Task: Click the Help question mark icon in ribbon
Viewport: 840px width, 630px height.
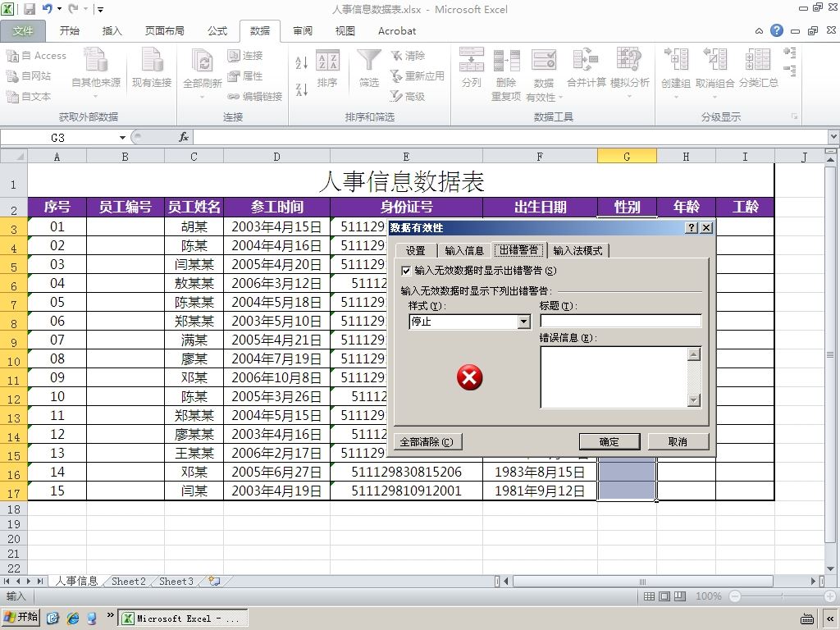Action: pyautogui.click(x=777, y=30)
